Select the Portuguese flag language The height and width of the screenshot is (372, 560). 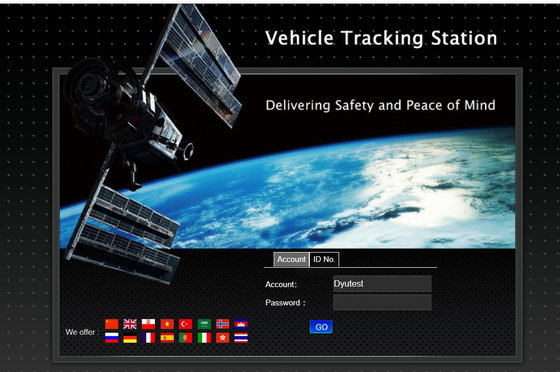coord(185,338)
